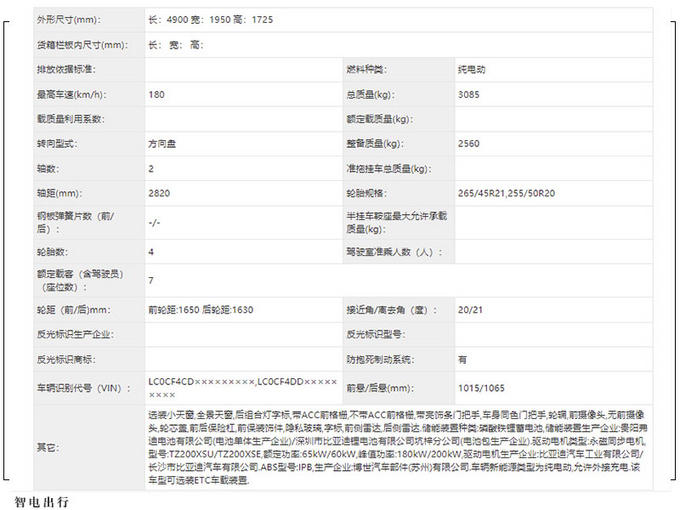This screenshot has height=510, width=680.
Task: Click the 货箱栏板内尺寸(mm) label
Action: pyautogui.click(x=82, y=45)
